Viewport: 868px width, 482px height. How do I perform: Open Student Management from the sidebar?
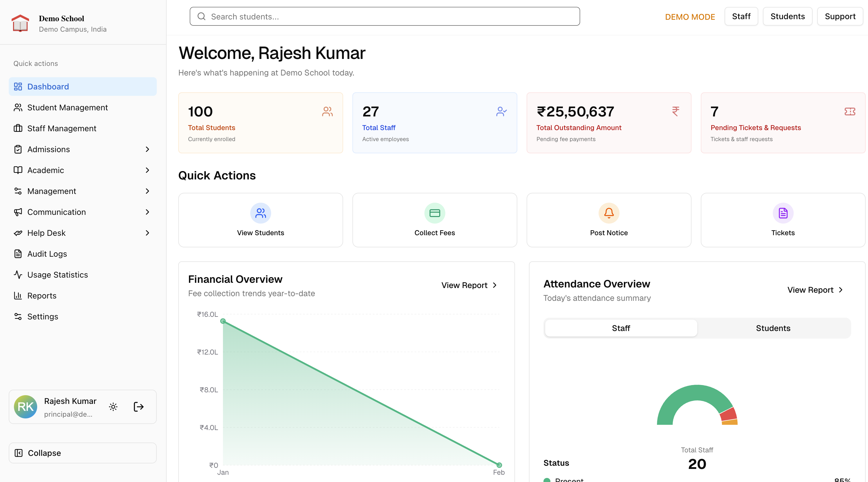click(x=67, y=107)
